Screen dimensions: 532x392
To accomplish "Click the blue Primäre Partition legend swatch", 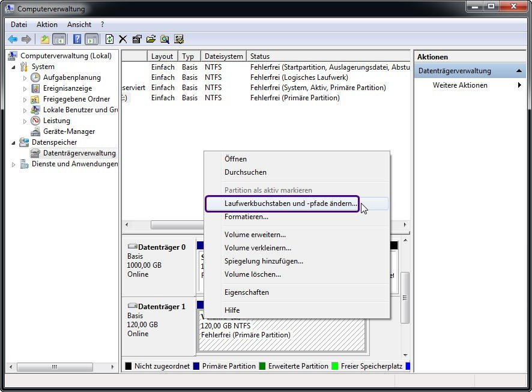I will point(196,366).
